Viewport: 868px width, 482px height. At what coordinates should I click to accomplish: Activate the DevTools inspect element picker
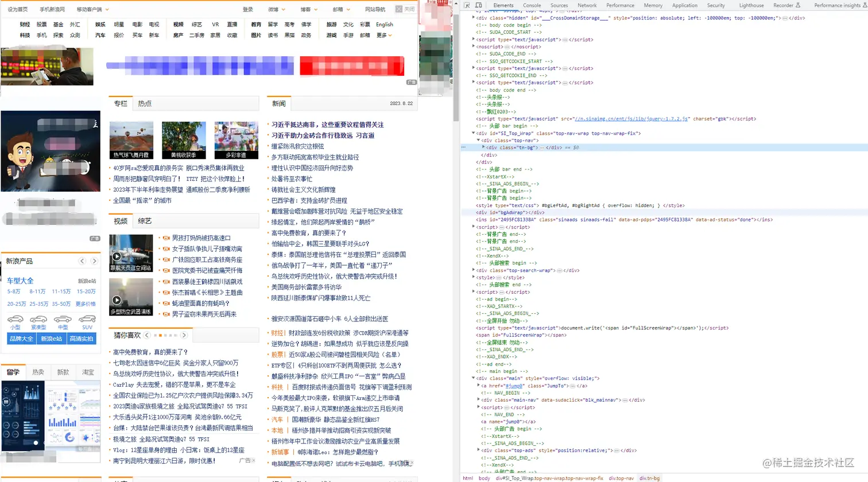[x=467, y=5]
